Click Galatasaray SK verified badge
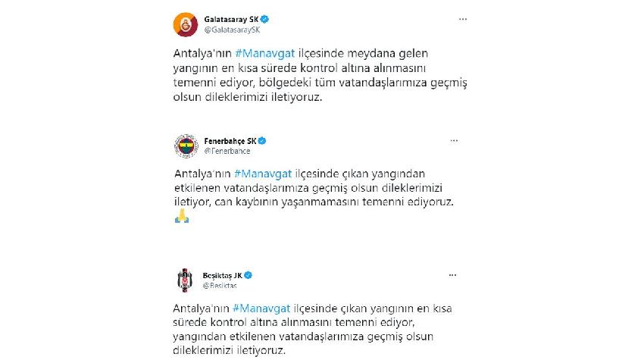Viewport: 644px width, 360px height. pyautogui.click(x=264, y=19)
